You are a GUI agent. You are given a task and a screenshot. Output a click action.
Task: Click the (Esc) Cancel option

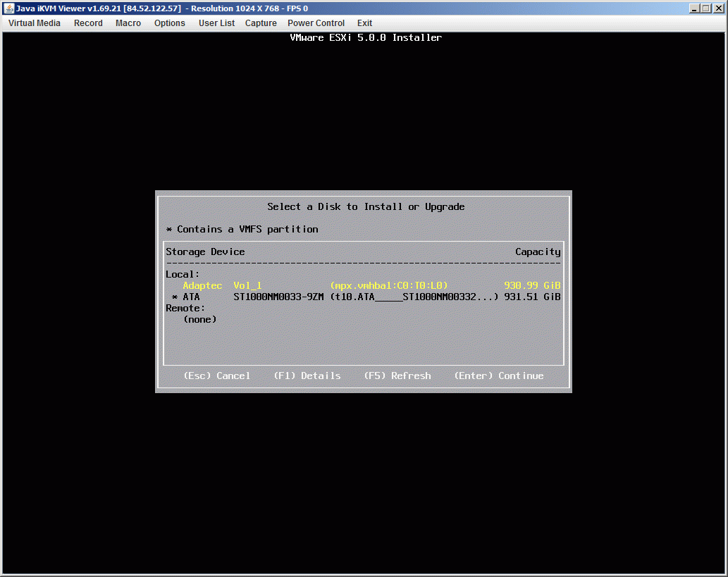[217, 376]
